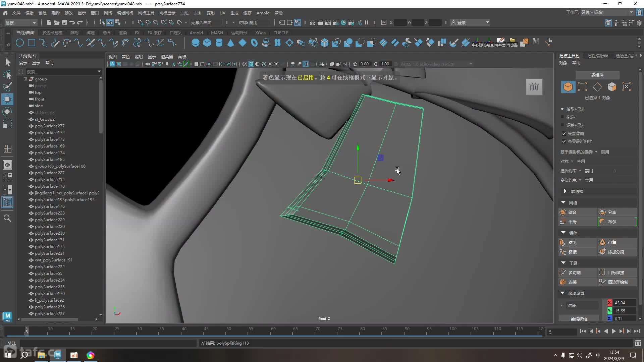
Task: Go to start of playback range
Action: pos(583,331)
